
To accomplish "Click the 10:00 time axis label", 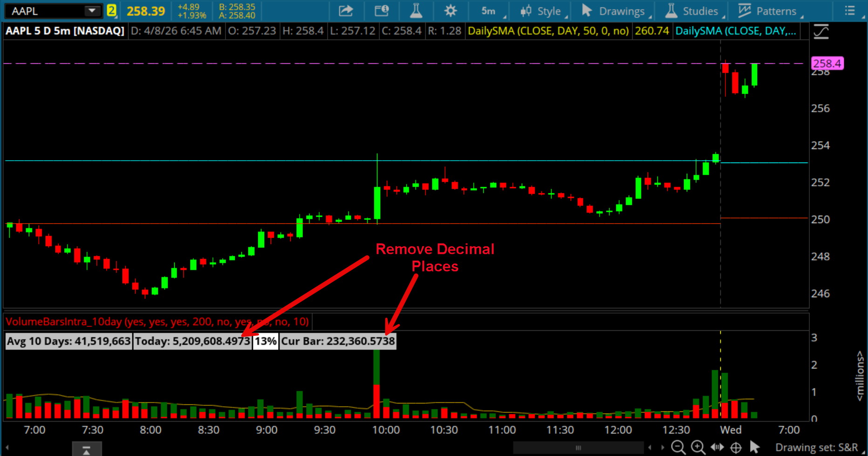I will click(x=386, y=429).
